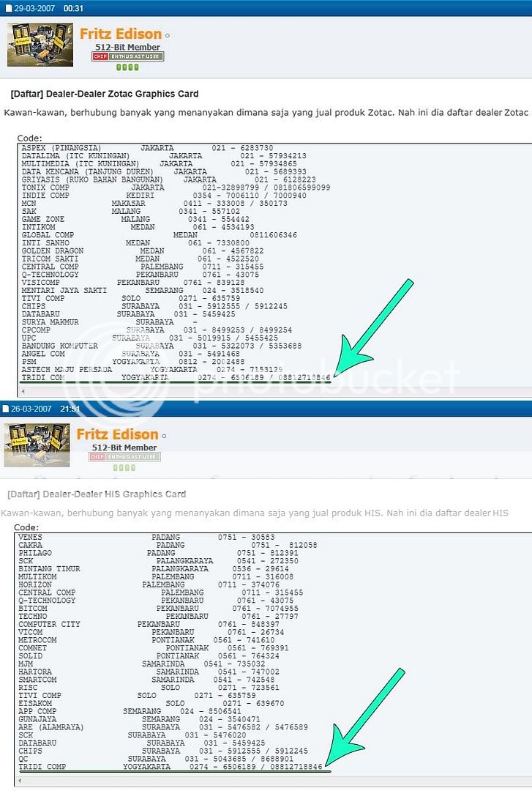The height and width of the screenshot is (791, 532).
Task: Select the 'ASPEX (PINANGSIA)' row
Action: pos(147,148)
